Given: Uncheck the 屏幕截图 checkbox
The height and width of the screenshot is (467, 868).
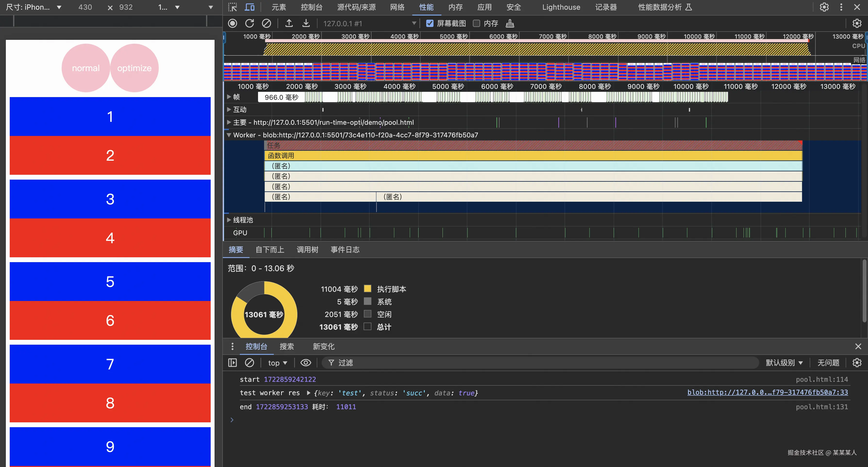Looking at the screenshot, I should pos(430,23).
